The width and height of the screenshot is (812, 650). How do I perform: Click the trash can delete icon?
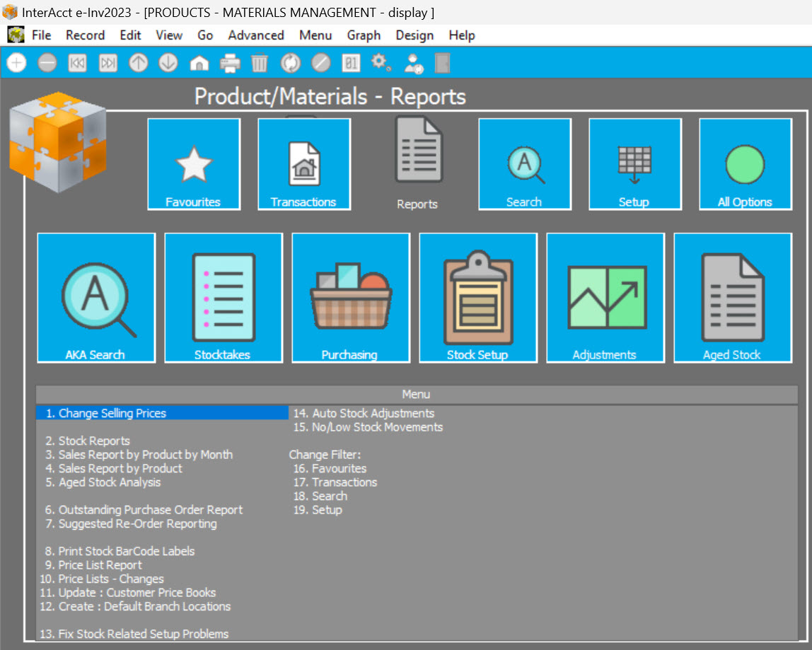pyautogui.click(x=260, y=63)
